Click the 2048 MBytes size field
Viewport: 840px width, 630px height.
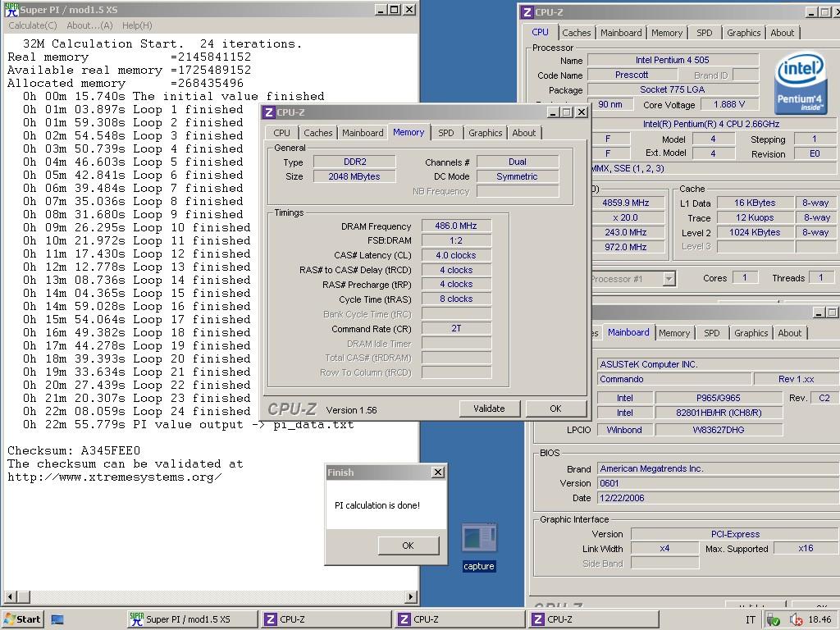pyautogui.click(x=354, y=176)
